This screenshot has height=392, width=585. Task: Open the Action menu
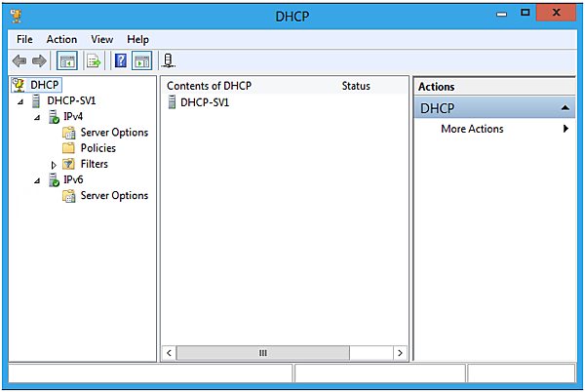coord(61,39)
